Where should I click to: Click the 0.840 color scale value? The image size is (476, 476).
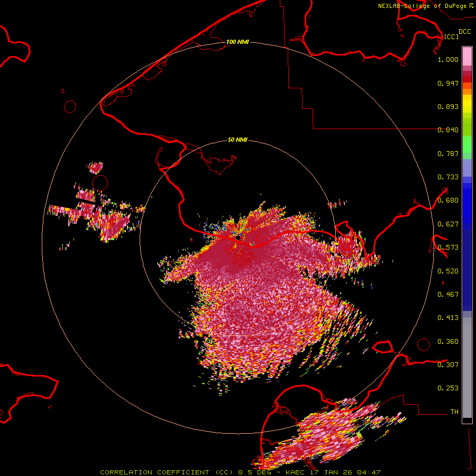click(x=448, y=130)
